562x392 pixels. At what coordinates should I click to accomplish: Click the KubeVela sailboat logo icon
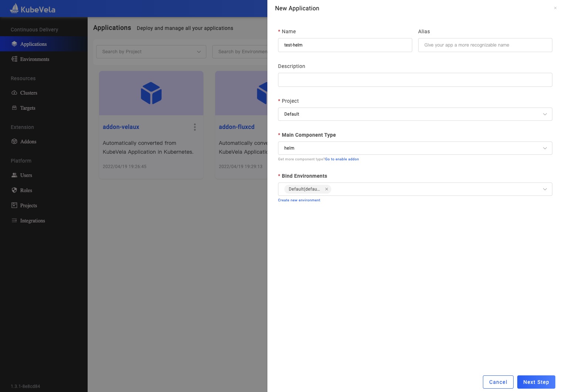pyautogui.click(x=14, y=8)
